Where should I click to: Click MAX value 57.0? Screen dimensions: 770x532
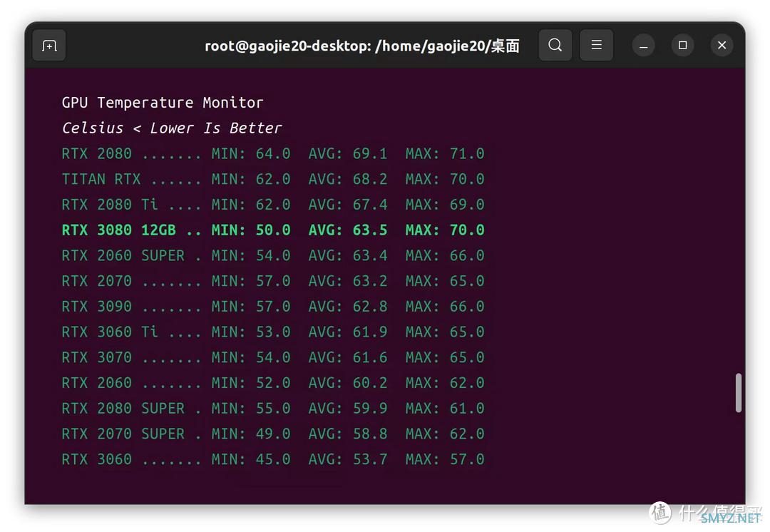tap(467, 460)
